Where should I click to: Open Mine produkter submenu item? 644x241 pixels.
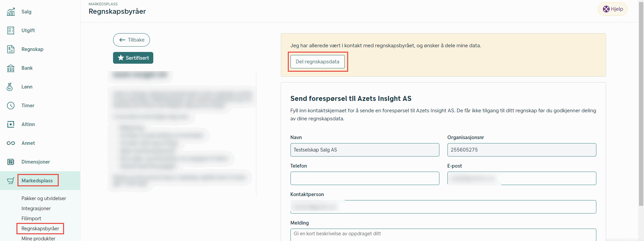coord(38,238)
